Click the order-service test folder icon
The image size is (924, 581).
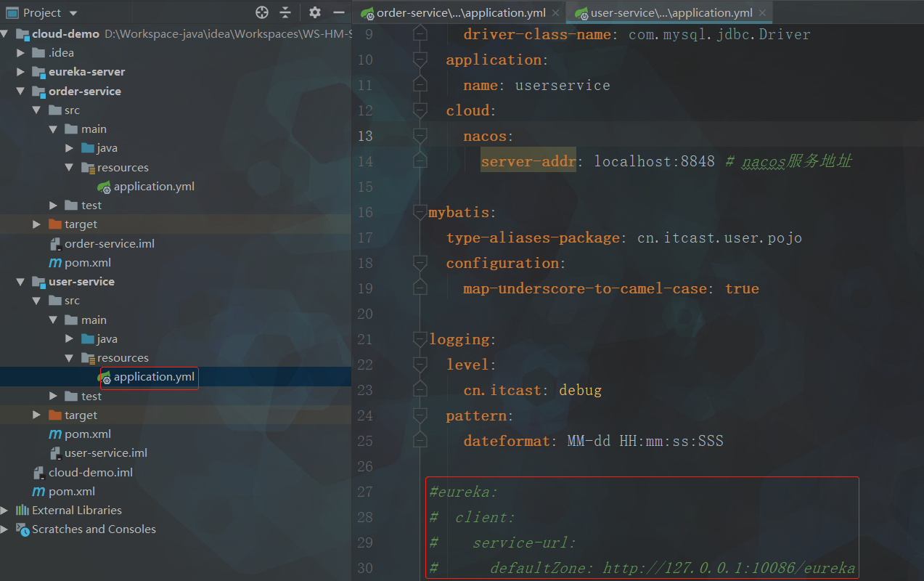71,206
